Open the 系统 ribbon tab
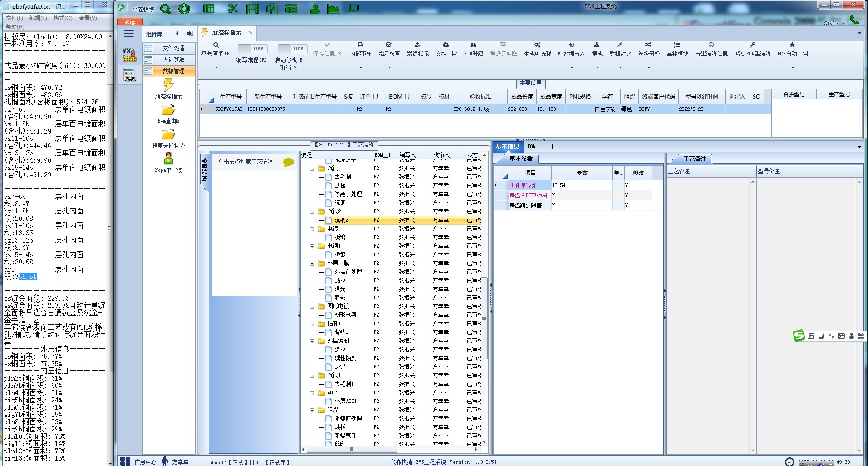This screenshot has height=466, width=868. [130, 22]
